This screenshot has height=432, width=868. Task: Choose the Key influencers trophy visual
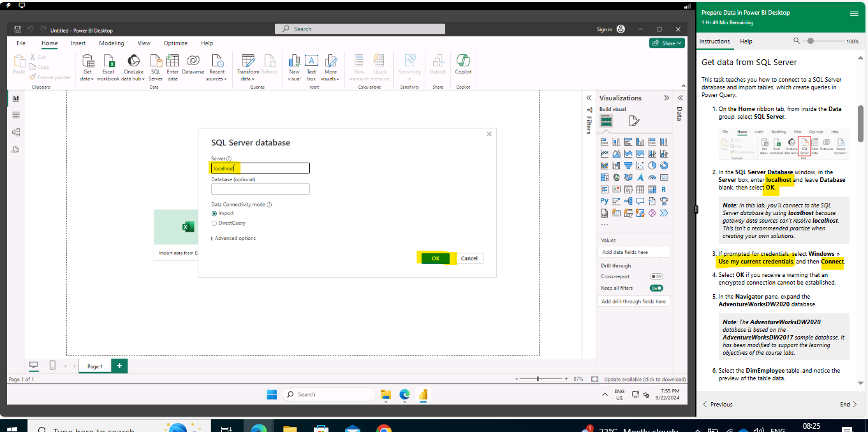point(664,201)
